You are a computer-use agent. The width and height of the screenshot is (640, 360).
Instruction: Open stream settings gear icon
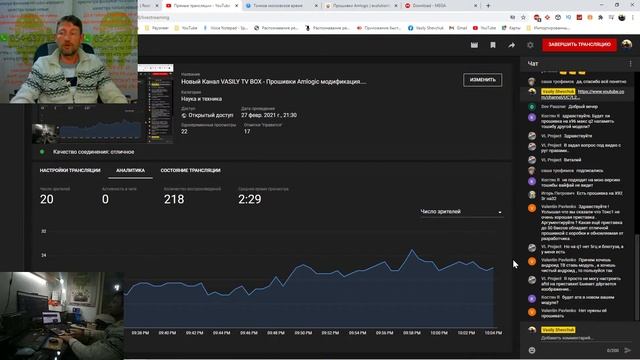pos(530,45)
